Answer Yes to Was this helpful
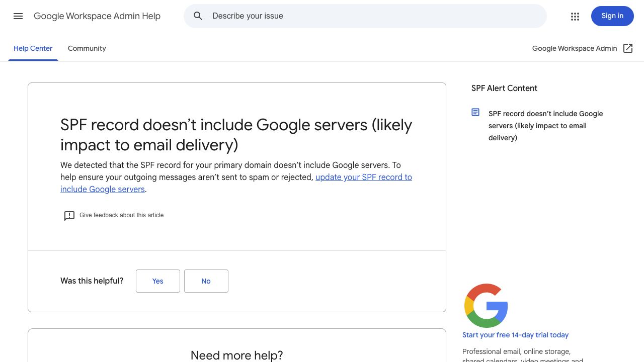This screenshot has width=644, height=362. (158, 281)
